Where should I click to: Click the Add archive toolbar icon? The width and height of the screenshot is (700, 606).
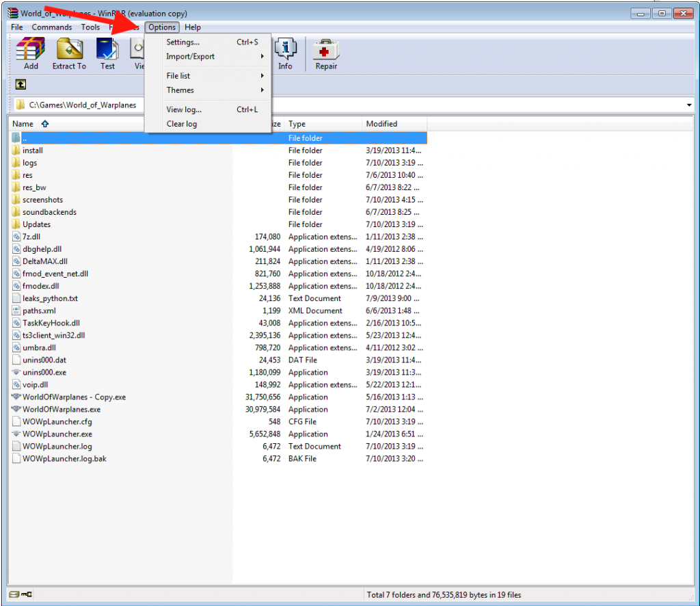(x=30, y=49)
